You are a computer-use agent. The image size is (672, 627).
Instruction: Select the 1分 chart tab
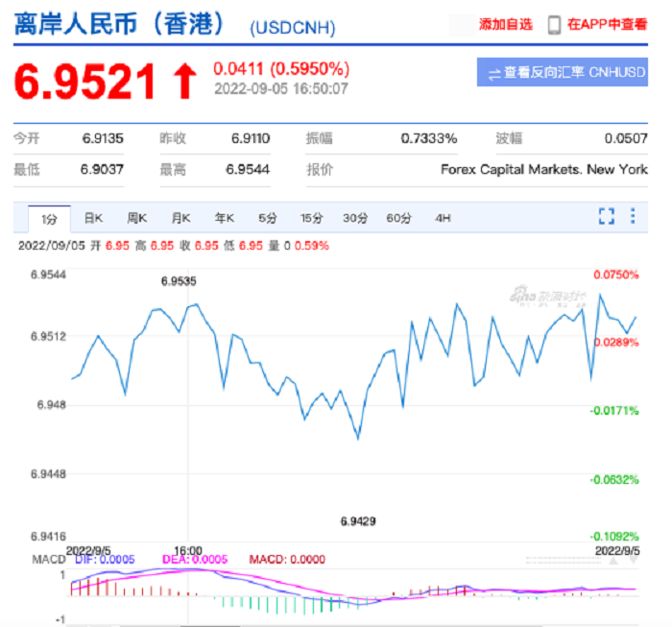click(49, 220)
